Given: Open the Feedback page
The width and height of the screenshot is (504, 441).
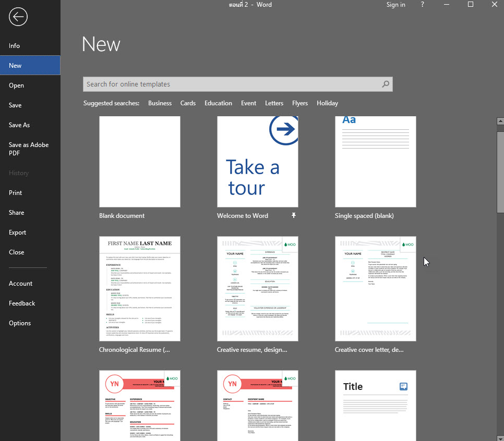Looking at the screenshot, I should tap(30, 303).
